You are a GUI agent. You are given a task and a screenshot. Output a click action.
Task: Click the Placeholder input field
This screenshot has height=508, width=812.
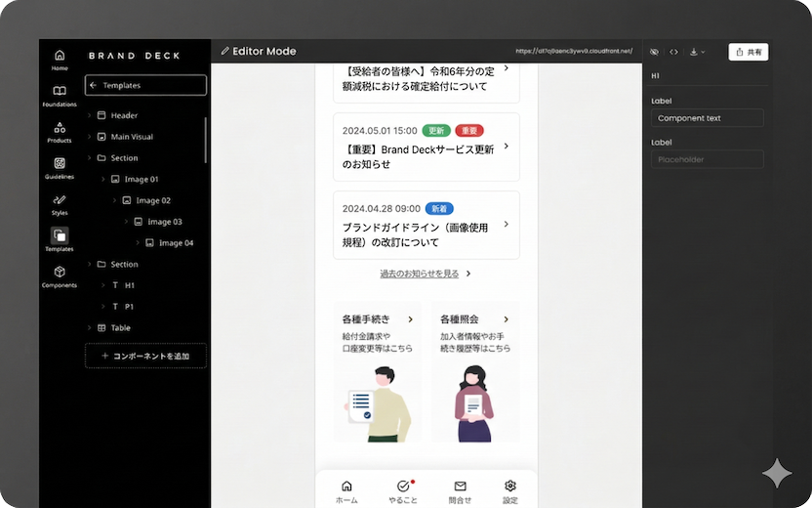pyautogui.click(x=707, y=159)
